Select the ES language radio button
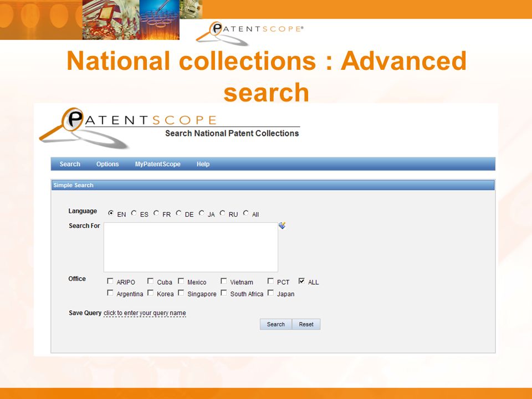Viewport: 532px width, 399px height. tap(134, 213)
